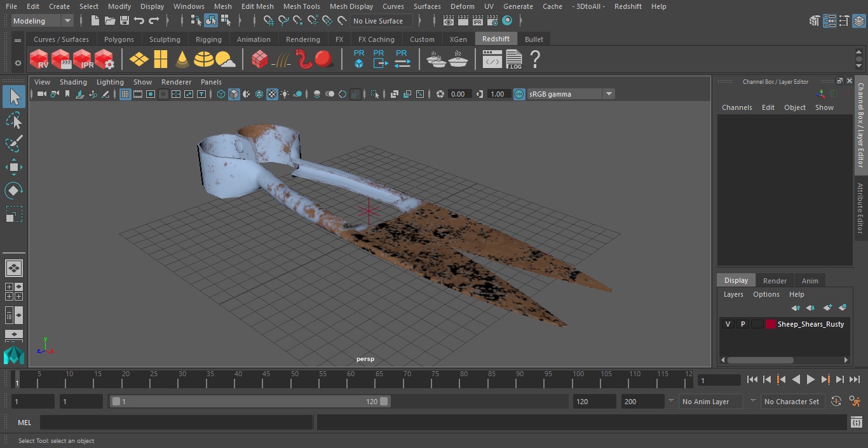Open Redshift render settings icon

[104, 60]
